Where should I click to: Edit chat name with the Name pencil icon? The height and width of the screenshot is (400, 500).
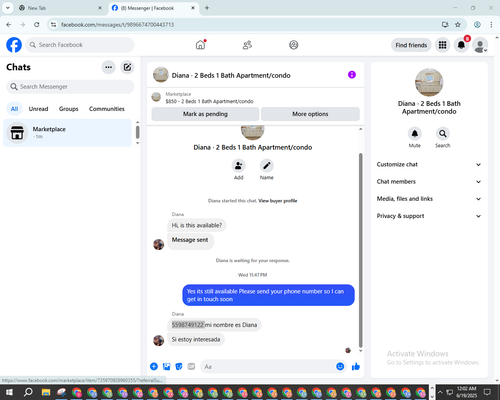(x=267, y=166)
